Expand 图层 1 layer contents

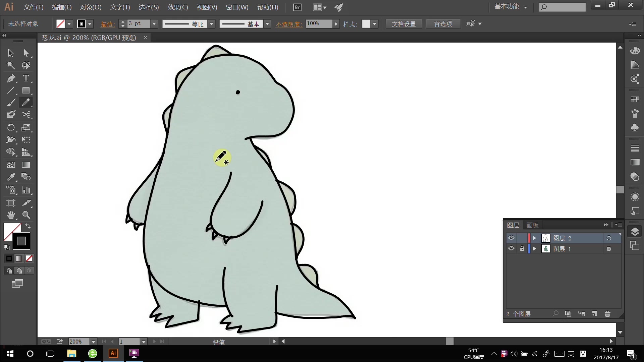(x=534, y=248)
